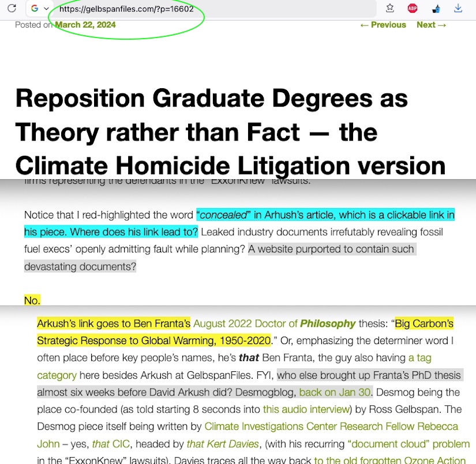This screenshot has width=476, height=464.
Task: Click the thumbs-up extension icon in the toolbar
Action: pyautogui.click(x=436, y=8)
